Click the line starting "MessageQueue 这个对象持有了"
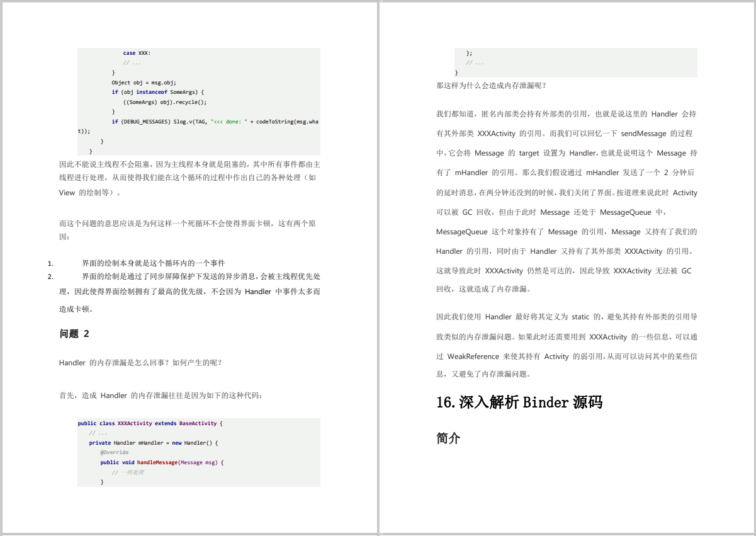This screenshot has height=536, width=756. [x=567, y=232]
